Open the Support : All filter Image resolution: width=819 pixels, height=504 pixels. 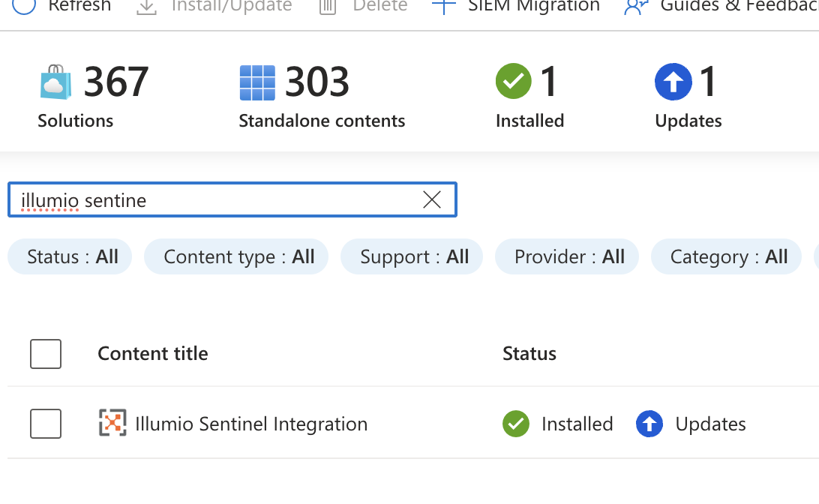click(412, 256)
